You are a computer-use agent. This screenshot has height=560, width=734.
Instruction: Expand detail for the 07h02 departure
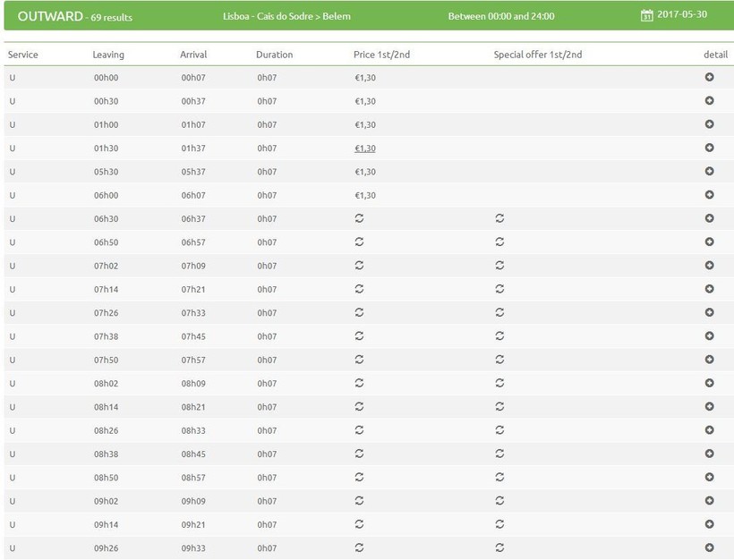click(x=709, y=266)
